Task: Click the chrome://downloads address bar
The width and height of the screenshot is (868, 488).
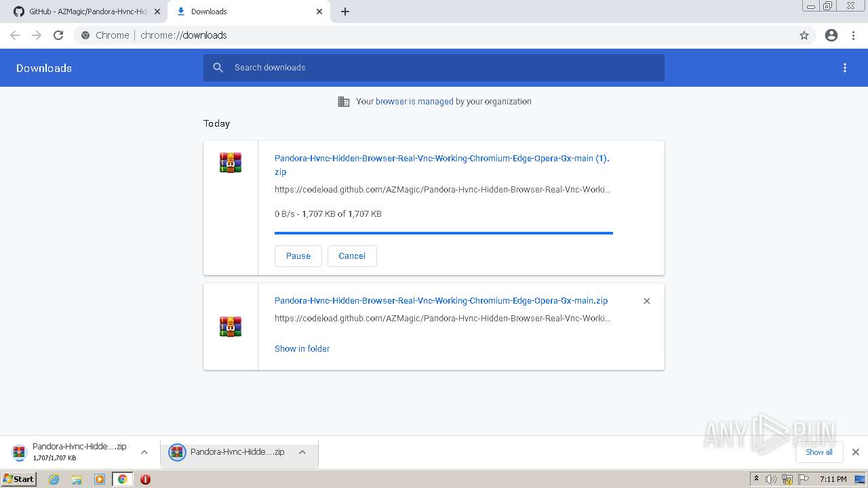Action: 434,35
